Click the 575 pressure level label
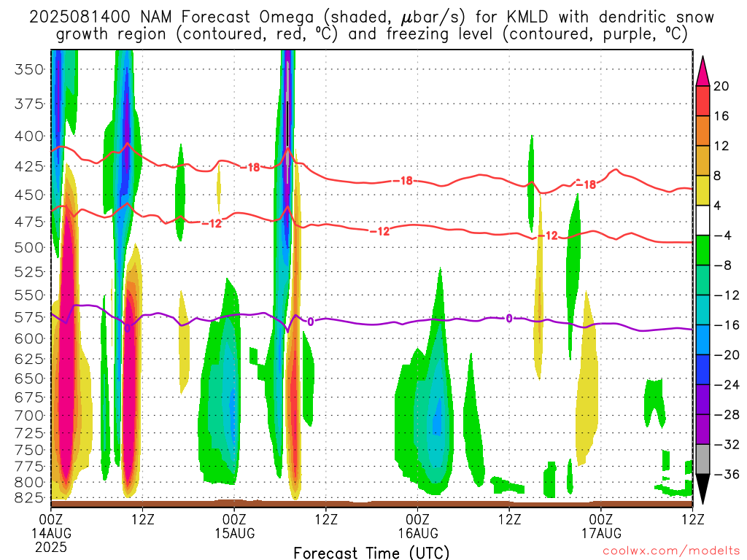Viewport: 747px width, 560px height. tap(29, 317)
